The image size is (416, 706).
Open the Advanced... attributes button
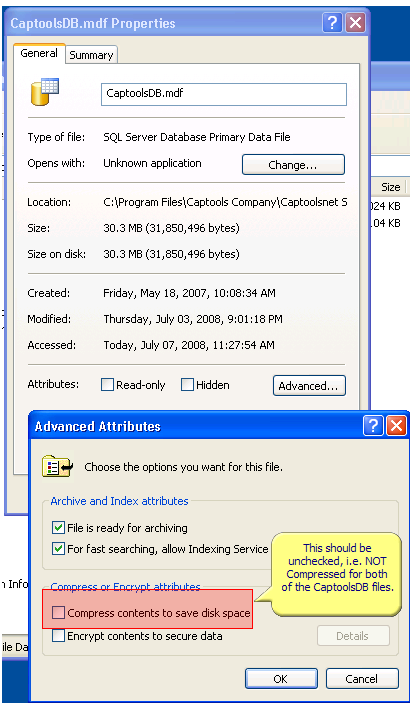tap(309, 386)
